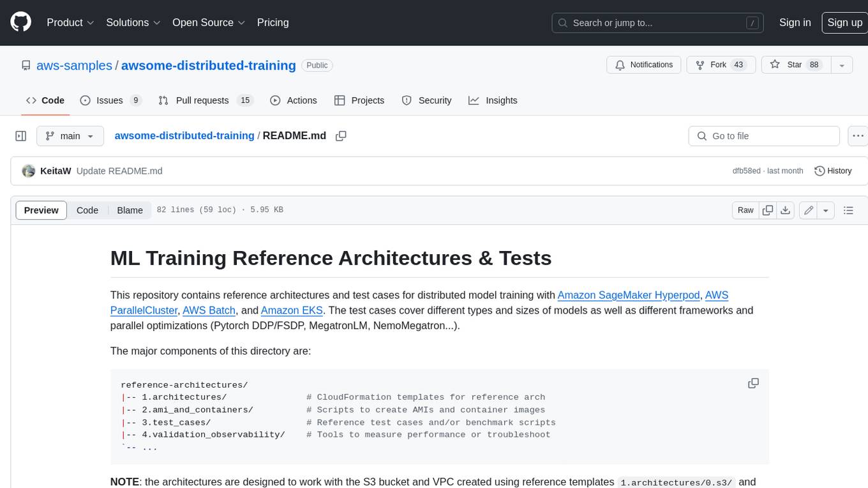Open the AWS Batch link
868x488 pixels.
pos(209,310)
